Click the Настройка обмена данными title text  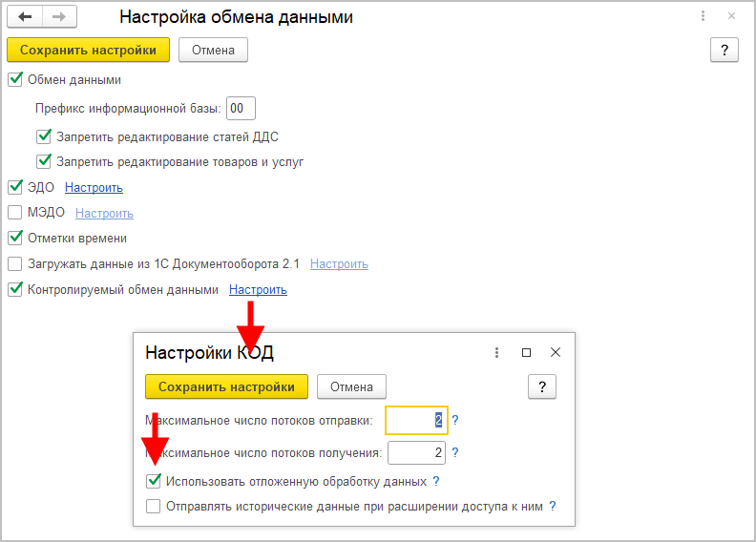237,17
